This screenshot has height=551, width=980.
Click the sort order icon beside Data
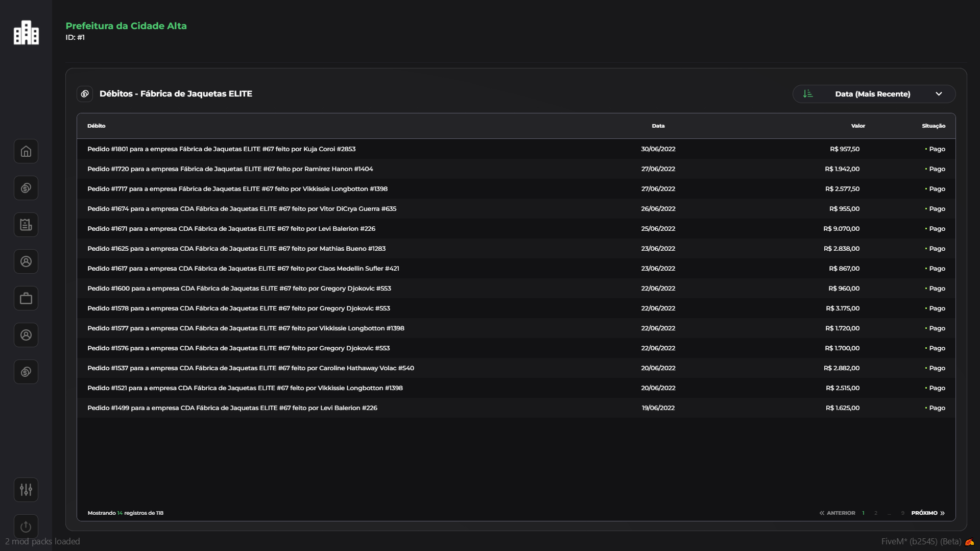[x=808, y=94]
